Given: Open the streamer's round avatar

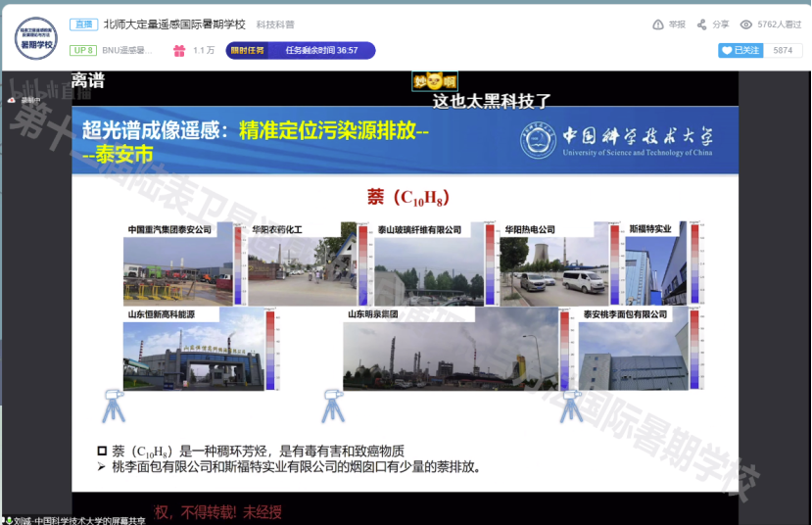Looking at the screenshot, I should 35,36.
